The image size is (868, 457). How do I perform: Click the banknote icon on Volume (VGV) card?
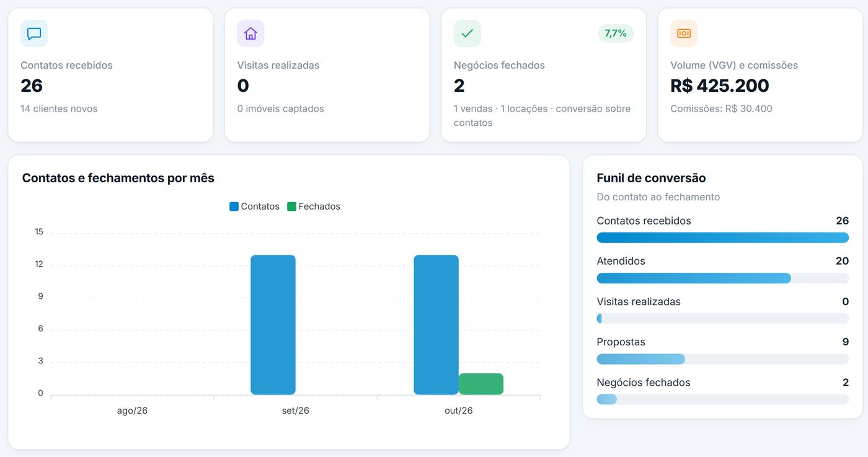(x=684, y=33)
